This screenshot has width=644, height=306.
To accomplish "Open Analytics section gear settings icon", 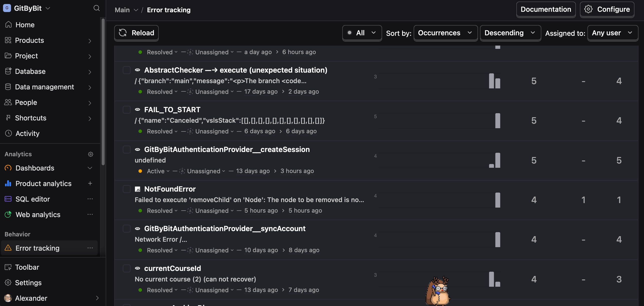I will 91,154.
